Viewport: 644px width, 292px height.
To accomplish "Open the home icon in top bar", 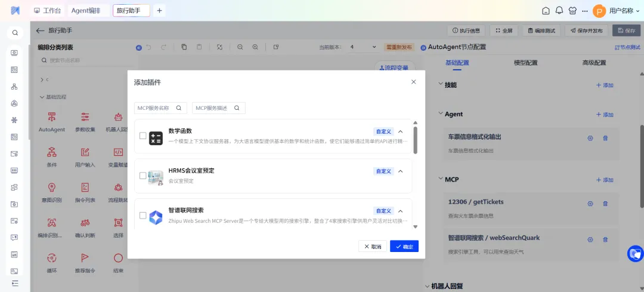I will pyautogui.click(x=546, y=11).
